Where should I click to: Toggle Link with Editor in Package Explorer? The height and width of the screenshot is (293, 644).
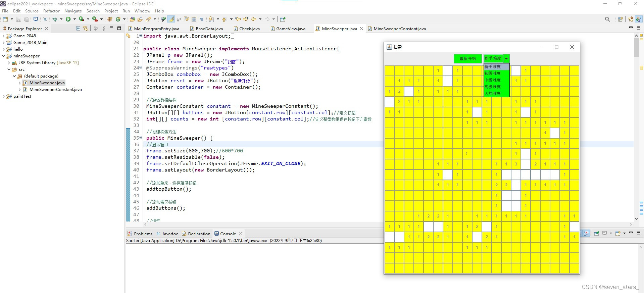(86, 29)
